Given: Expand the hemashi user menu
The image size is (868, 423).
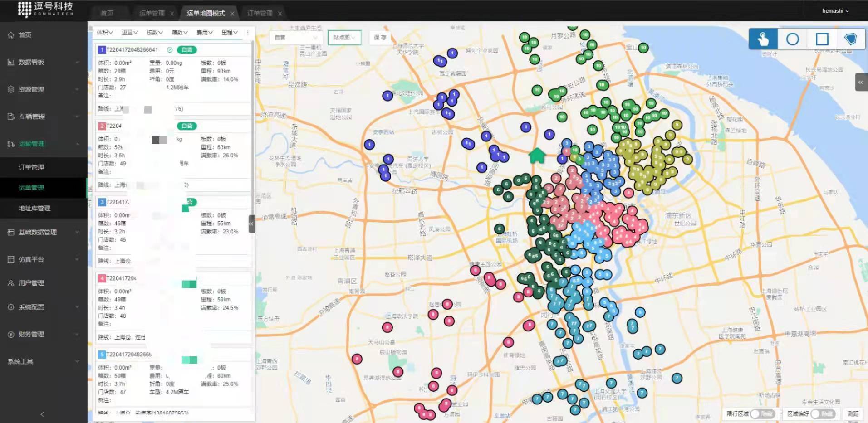Looking at the screenshot, I should coord(835,11).
